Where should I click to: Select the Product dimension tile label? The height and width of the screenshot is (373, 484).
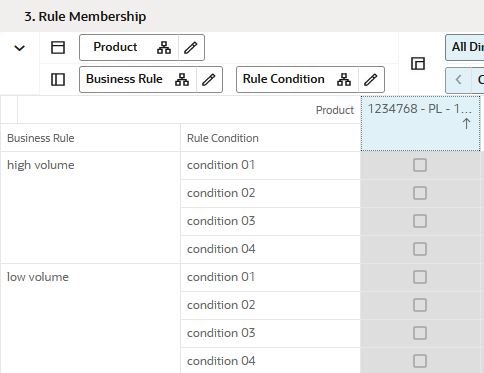coord(115,47)
